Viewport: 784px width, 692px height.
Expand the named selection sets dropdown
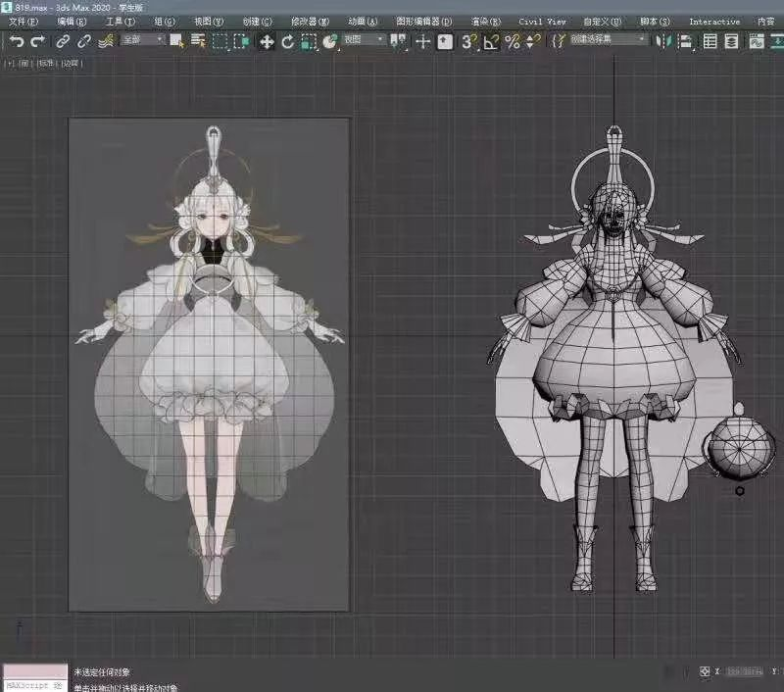click(x=607, y=39)
